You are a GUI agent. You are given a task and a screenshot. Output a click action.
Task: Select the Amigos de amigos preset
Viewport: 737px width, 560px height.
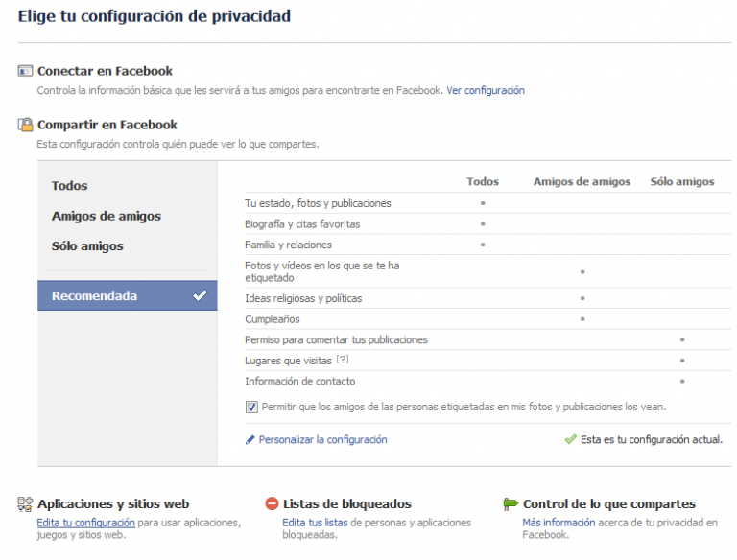(x=107, y=216)
